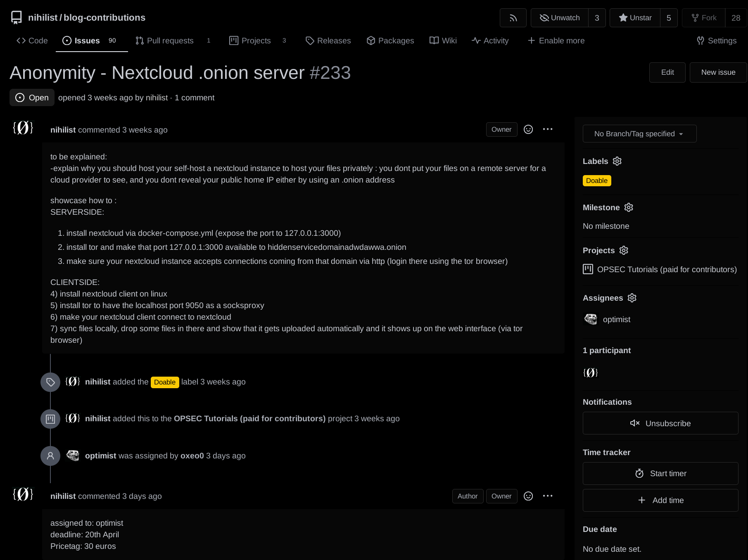This screenshot has width=748, height=560.
Task: Click the Open issue status badge
Action: pos(32,97)
